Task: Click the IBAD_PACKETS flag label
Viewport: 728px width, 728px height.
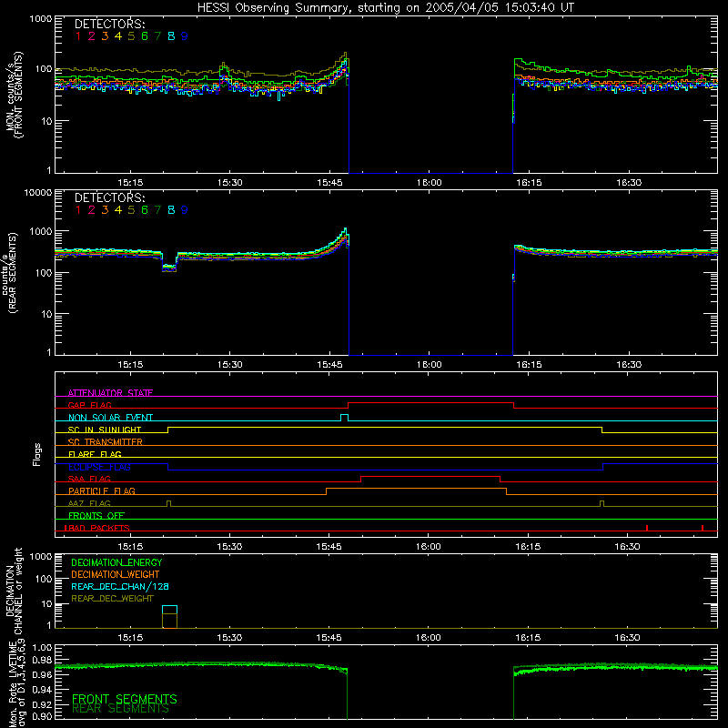Action: (97, 528)
